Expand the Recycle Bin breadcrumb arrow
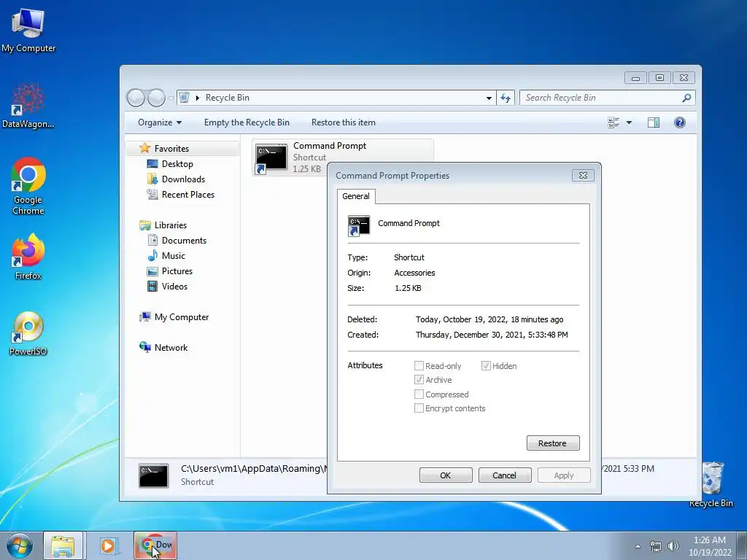747x560 pixels. tap(197, 98)
